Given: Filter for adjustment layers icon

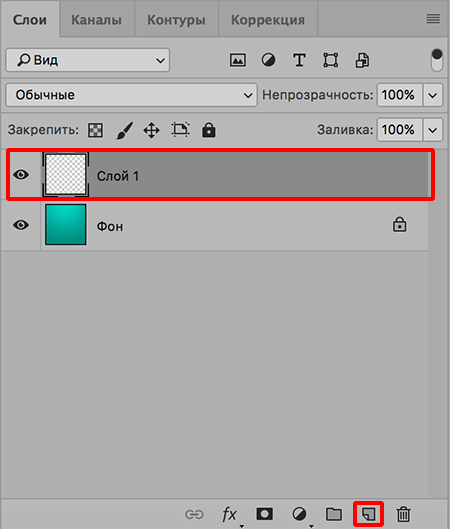Looking at the screenshot, I should coord(269,60).
